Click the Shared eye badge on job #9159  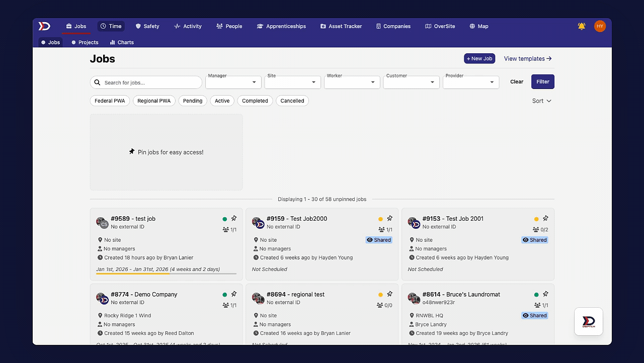379,240
